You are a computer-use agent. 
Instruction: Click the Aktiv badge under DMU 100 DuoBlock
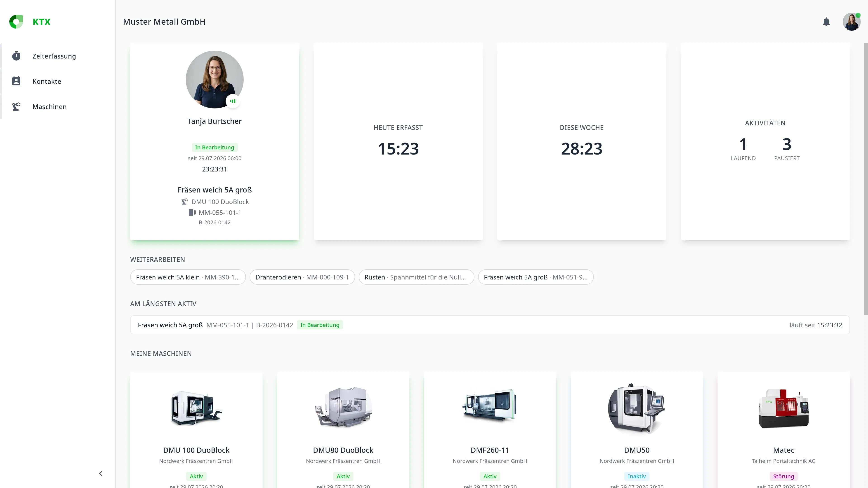coord(196,476)
